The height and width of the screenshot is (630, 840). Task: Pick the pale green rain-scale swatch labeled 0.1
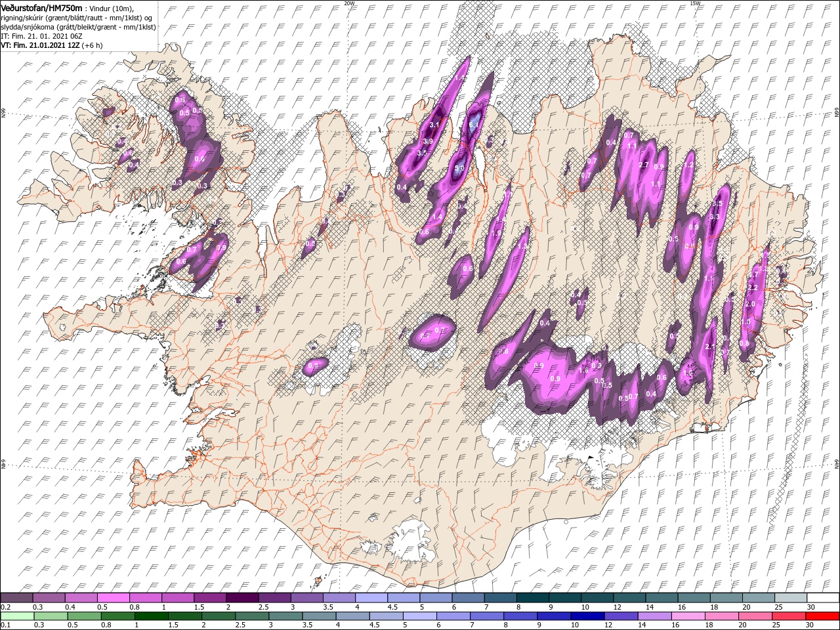click(x=16, y=616)
